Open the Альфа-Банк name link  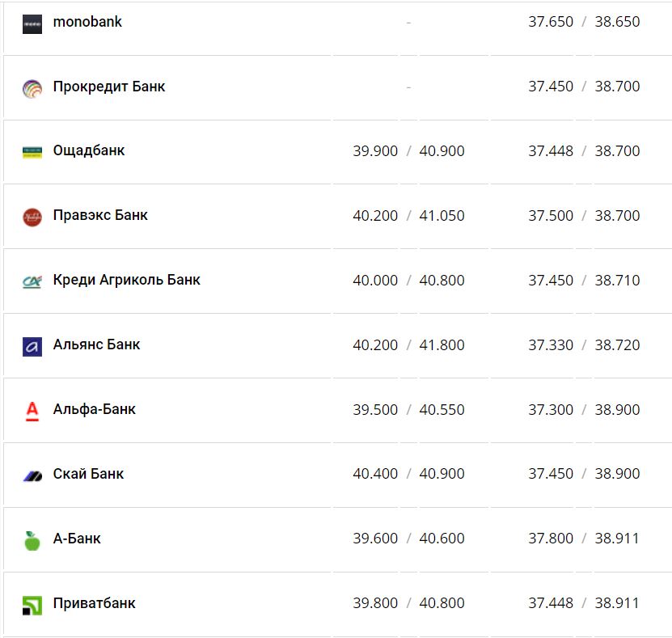pos(94,409)
